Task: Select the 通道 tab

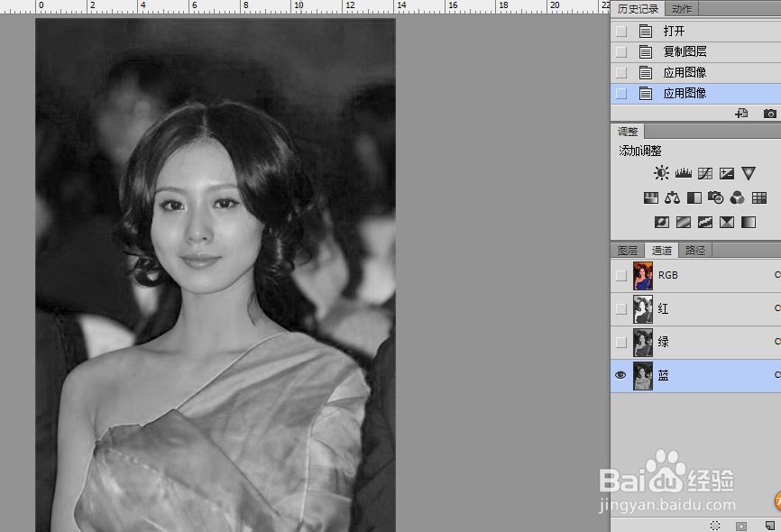Action: [x=661, y=251]
